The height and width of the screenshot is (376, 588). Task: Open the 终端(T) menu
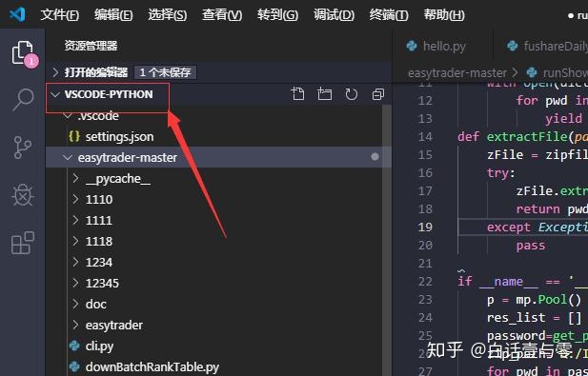pyautogui.click(x=389, y=15)
